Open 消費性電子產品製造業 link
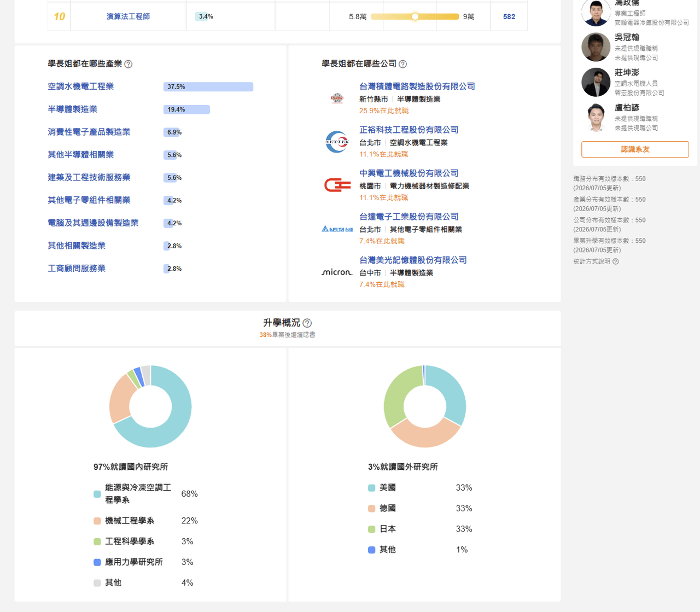This screenshot has height=612, width=700. click(89, 132)
